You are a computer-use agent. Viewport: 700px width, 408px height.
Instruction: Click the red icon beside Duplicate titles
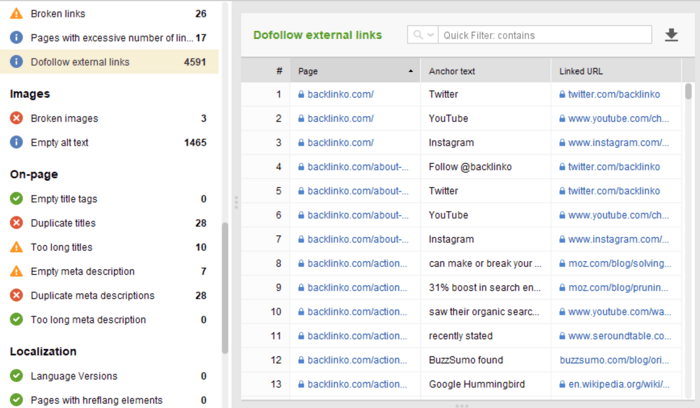pyautogui.click(x=17, y=223)
